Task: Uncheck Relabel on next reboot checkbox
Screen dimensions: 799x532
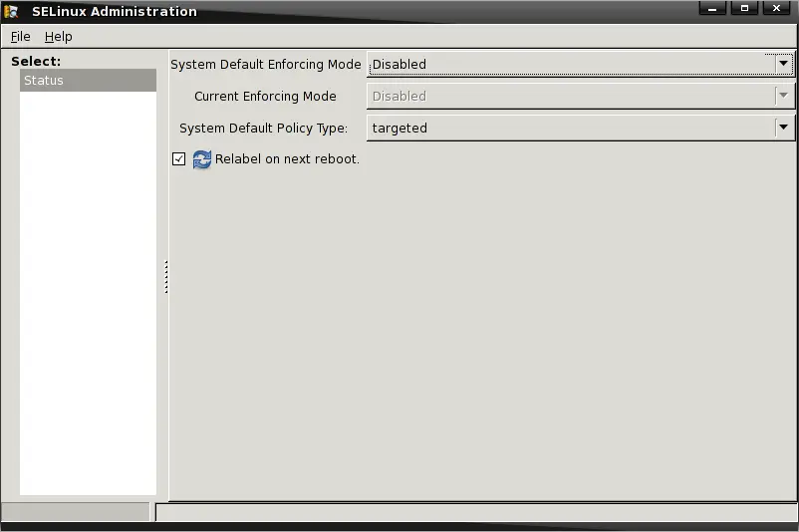Action: point(179,159)
